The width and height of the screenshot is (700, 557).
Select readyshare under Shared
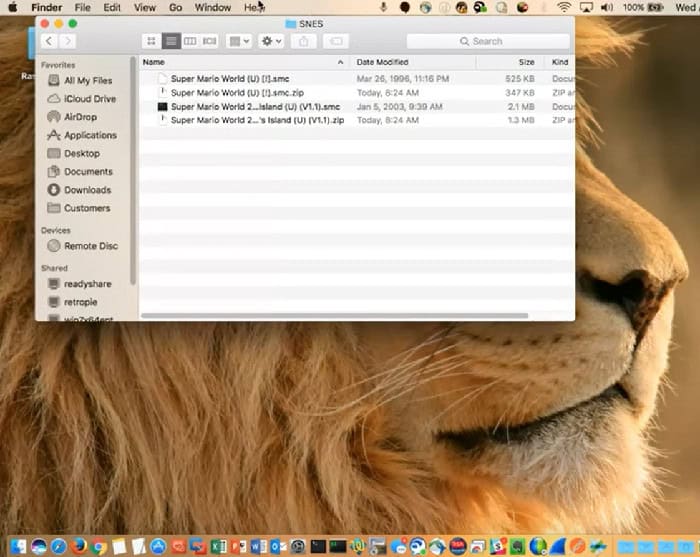80,284
